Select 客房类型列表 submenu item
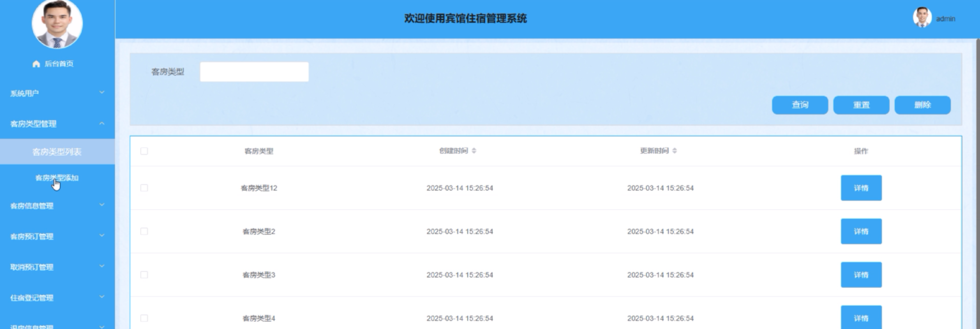Viewport: 980px width, 329px height. tap(57, 152)
